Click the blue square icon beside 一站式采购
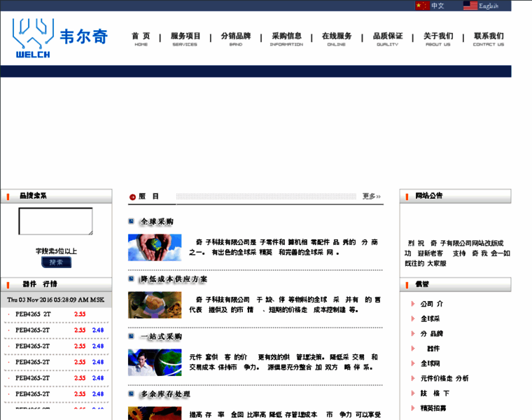Screen dimensions: 532x420 pyautogui.click(x=131, y=337)
